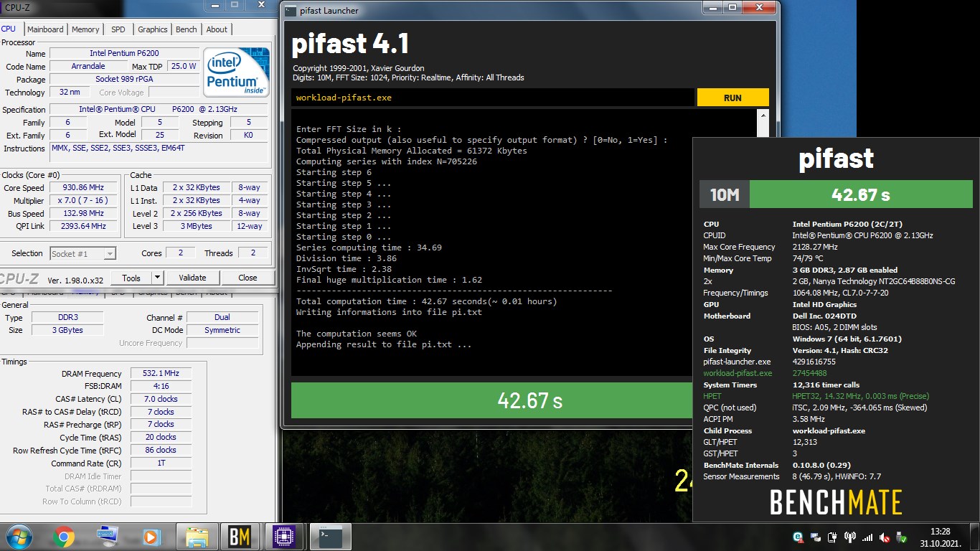Click the Tools button in CPU-Z
Image resolution: width=980 pixels, height=551 pixels.
[131, 278]
